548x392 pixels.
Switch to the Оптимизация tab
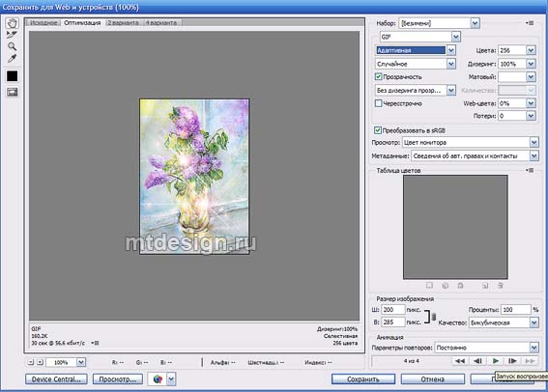point(82,22)
